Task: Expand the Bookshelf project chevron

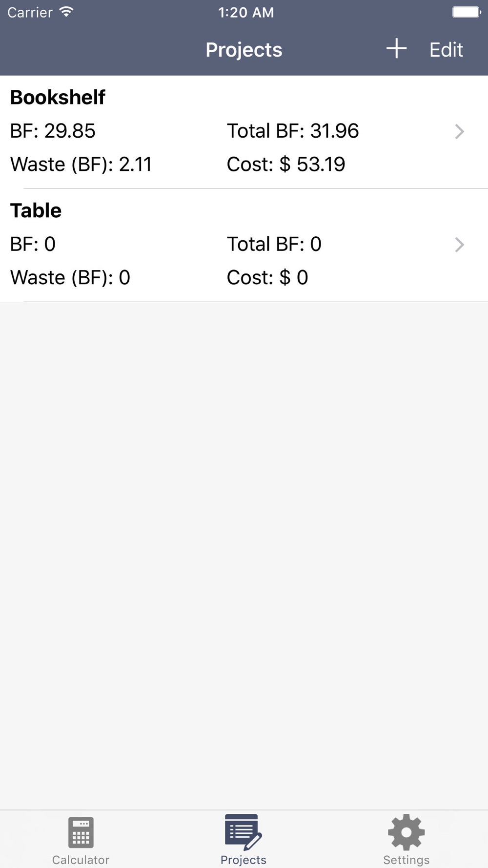Action: (459, 131)
